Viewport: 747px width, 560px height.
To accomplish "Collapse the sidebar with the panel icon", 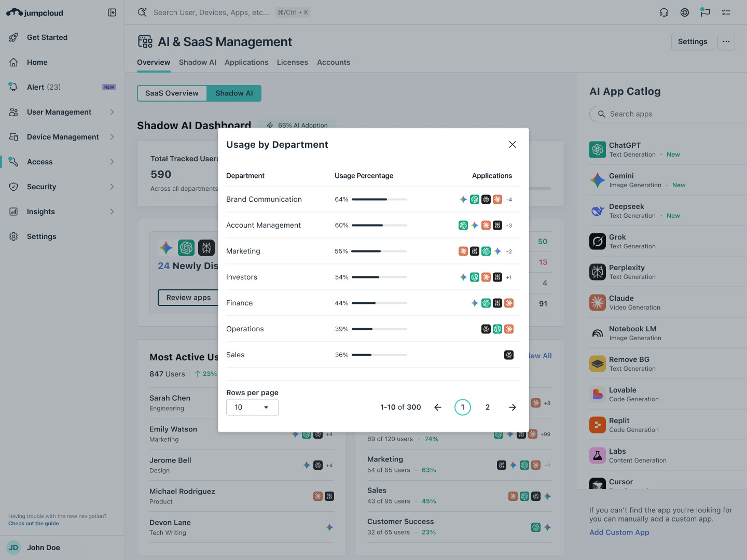I will tap(112, 12).
